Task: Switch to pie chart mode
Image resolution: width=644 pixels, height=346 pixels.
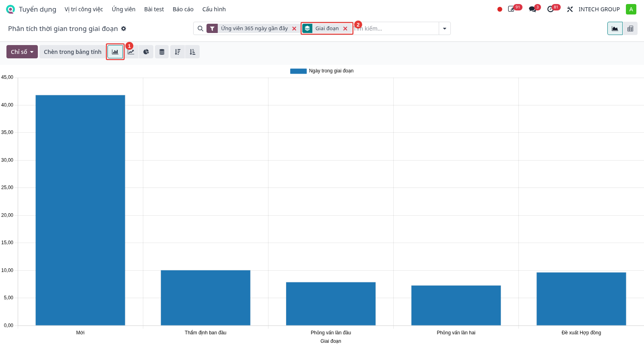Action: 146,52
